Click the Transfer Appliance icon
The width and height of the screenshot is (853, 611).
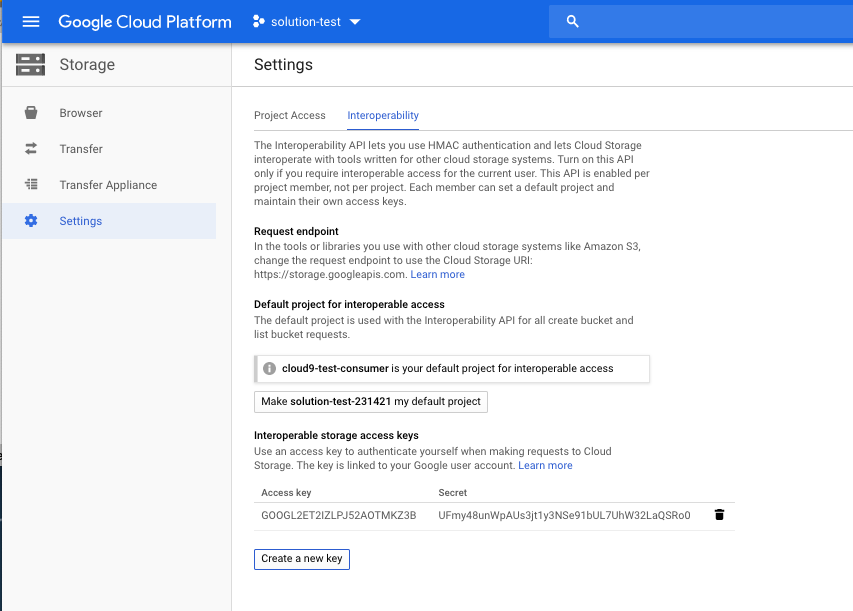pyautogui.click(x=31, y=184)
